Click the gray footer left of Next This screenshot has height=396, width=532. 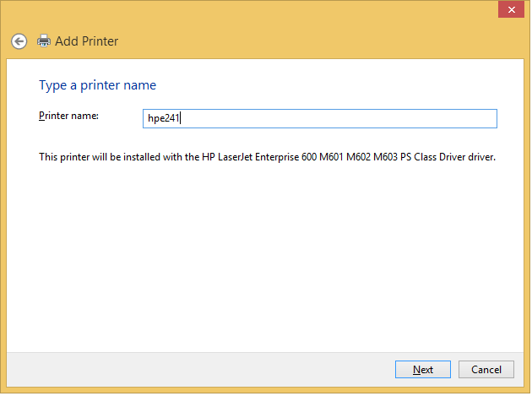tap(203, 369)
